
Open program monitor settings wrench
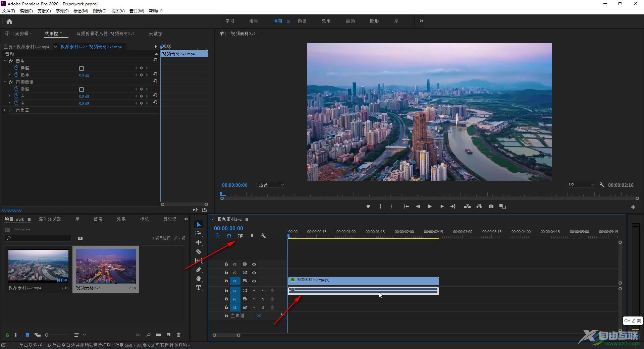pyautogui.click(x=602, y=185)
